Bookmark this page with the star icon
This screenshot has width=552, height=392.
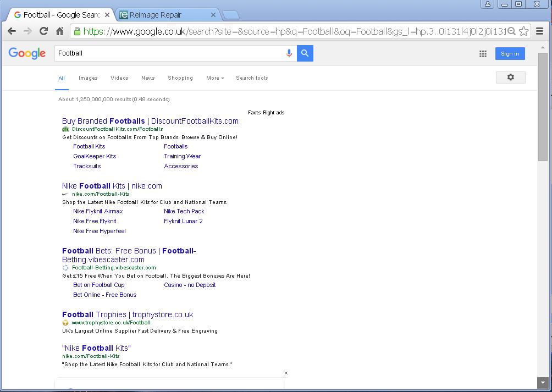524,31
